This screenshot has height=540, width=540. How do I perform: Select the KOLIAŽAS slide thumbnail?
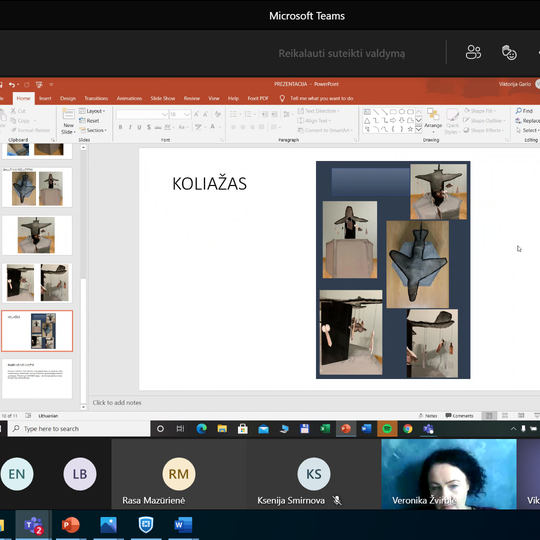[37, 331]
